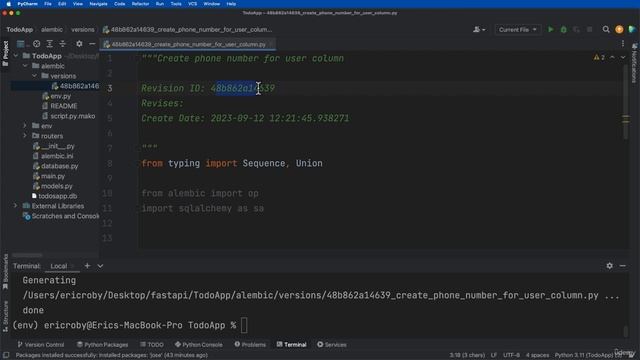This screenshot has height=360, width=640.
Task: Open the Navigate menu
Action: [x=98, y=4]
